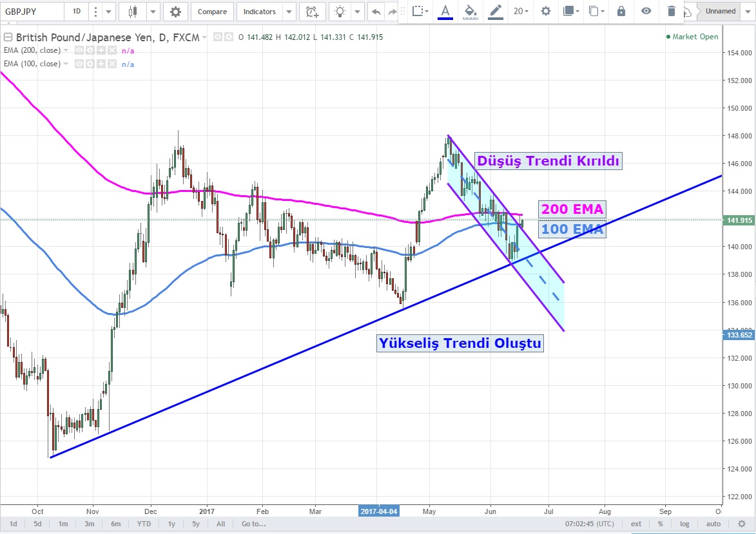This screenshot has width=756, height=534.
Task: Open drawing settings gear in floating toolbar
Action: point(546,11)
